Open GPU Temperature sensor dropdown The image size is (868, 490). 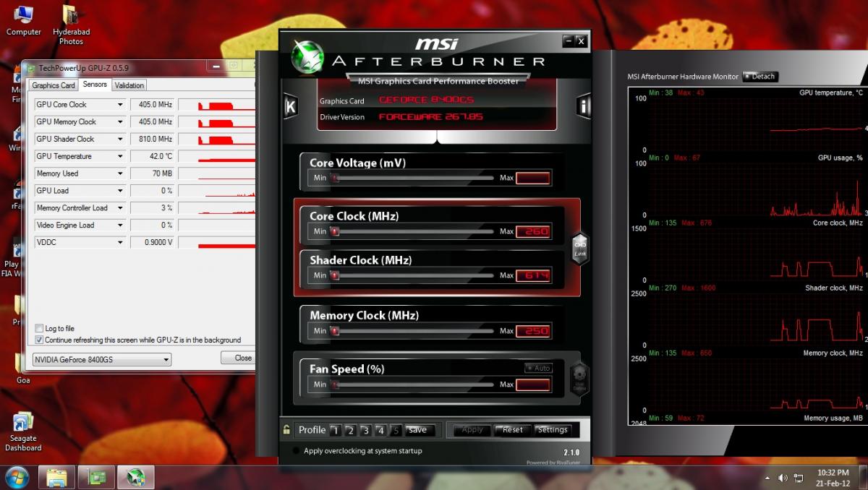120,157
